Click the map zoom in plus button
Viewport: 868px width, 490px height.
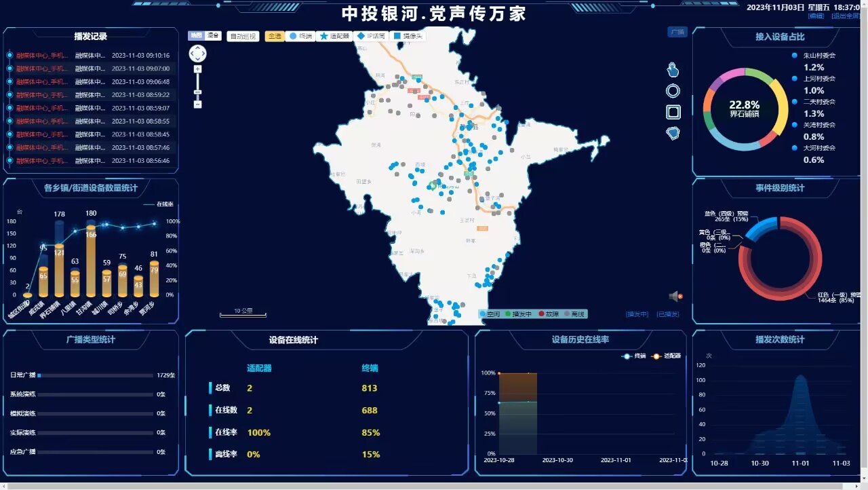[x=198, y=69]
